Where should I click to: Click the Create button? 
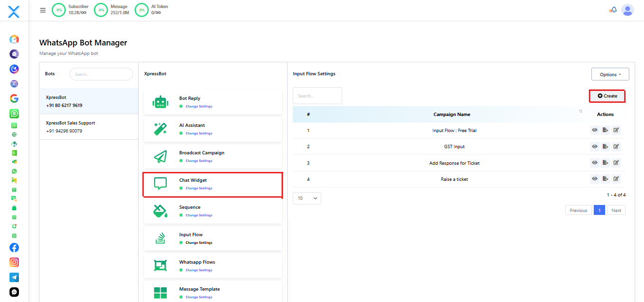coord(607,96)
